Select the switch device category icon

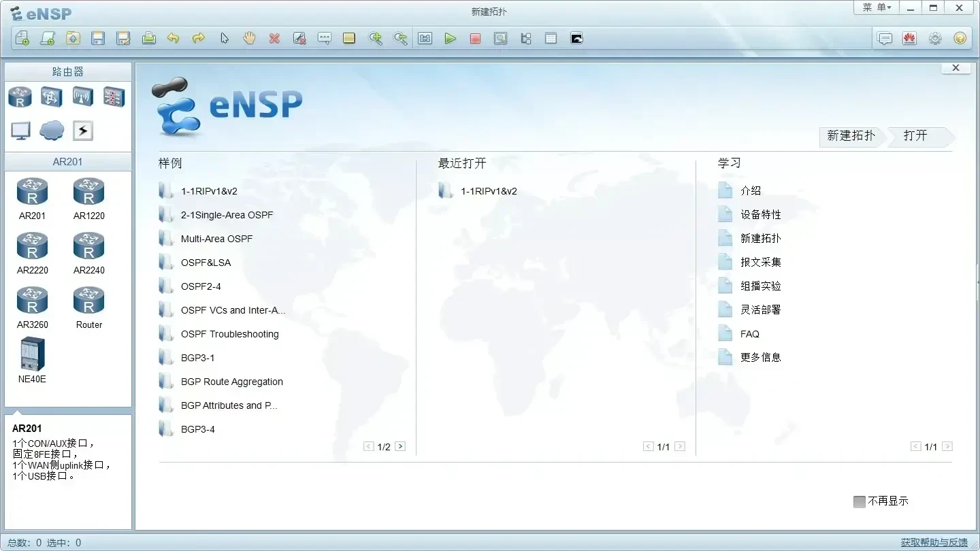pos(52,97)
